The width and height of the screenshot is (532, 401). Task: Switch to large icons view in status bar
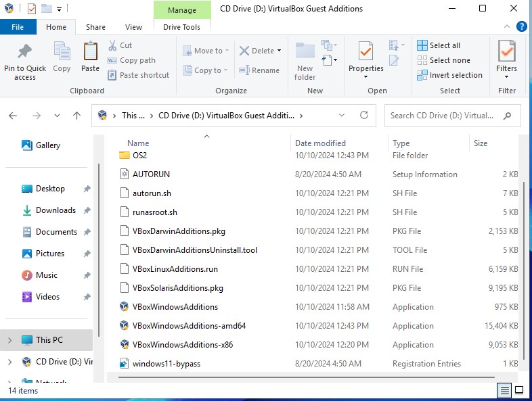tap(519, 390)
